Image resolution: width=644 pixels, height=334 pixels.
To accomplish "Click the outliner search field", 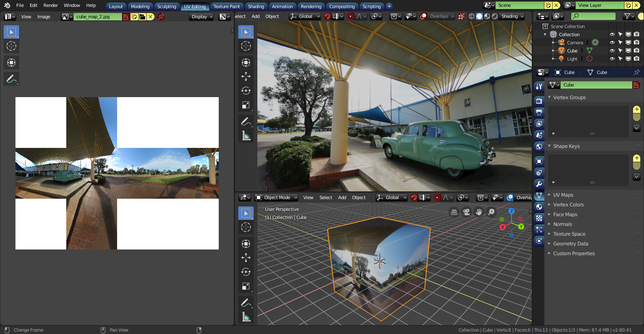I will point(593,16).
